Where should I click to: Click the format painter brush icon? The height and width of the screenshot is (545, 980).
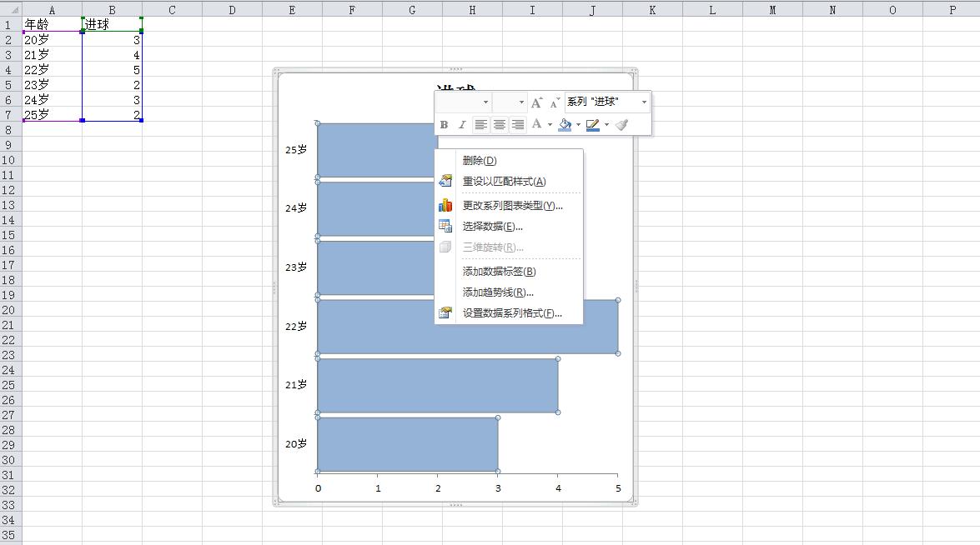[621, 125]
